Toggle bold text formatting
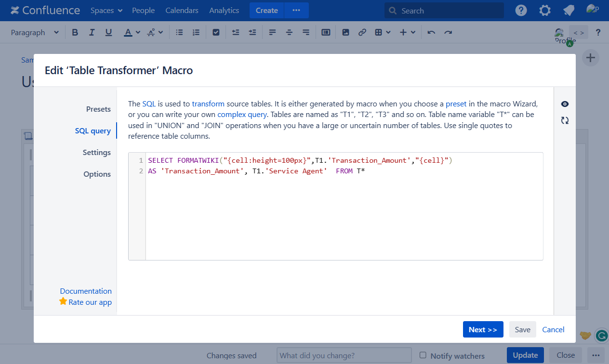This screenshot has height=364, width=609. 75,32
